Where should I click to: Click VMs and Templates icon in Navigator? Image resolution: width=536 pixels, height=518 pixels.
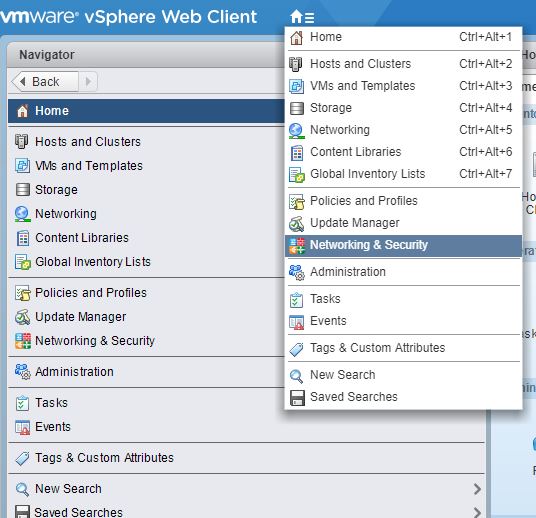[x=23, y=165]
